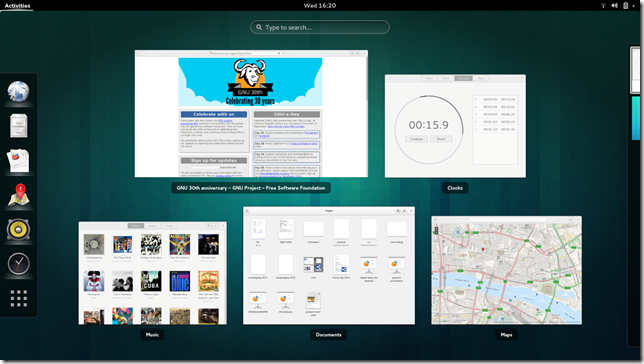This screenshot has height=364, width=644.
Task: Click the Maps window caption label
Action: pos(506,334)
